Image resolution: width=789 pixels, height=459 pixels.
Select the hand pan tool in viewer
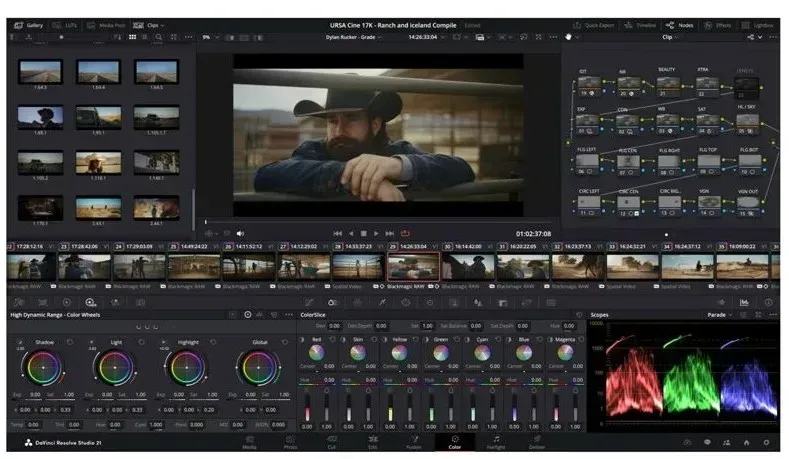(x=569, y=37)
